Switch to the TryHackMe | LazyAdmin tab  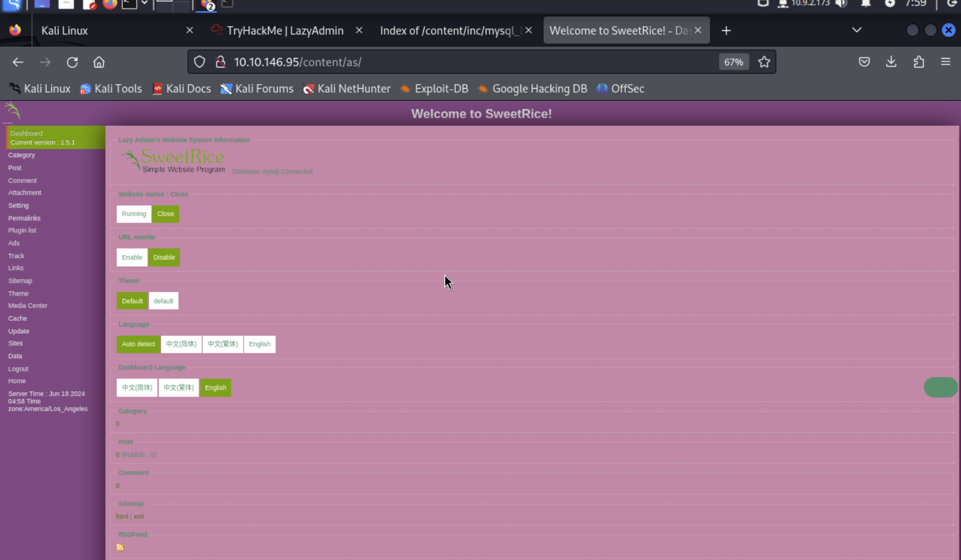pyautogui.click(x=285, y=31)
